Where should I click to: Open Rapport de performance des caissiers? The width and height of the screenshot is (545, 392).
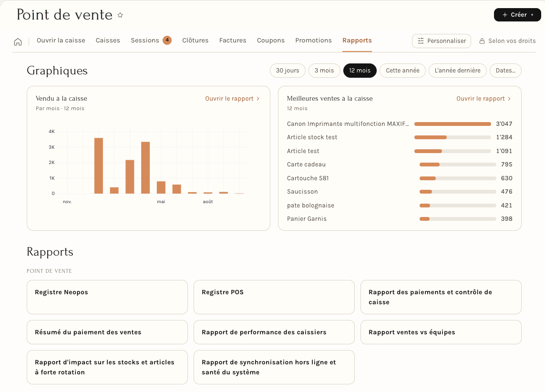[274, 332]
